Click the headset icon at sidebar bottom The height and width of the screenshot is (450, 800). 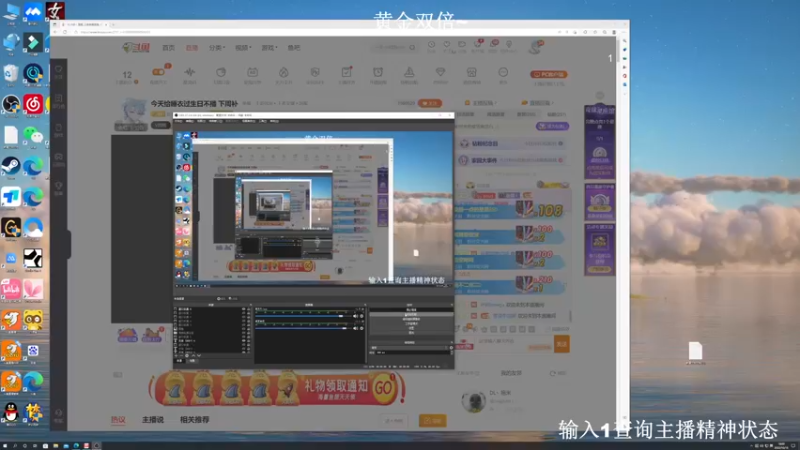pos(59,413)
